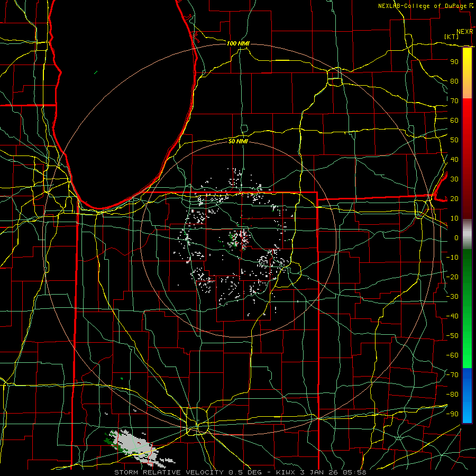476x476 pixels.
Task: Click the 90 value on the scale
Action: point(454,62)
